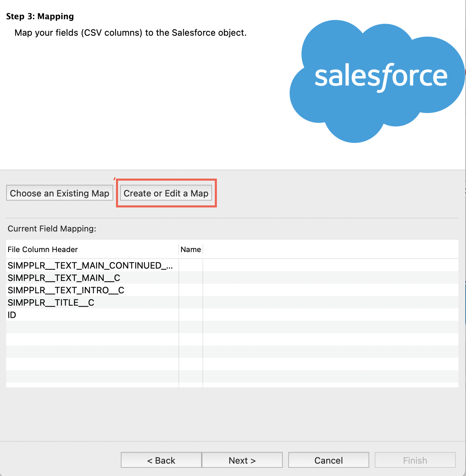Click the Step 3: Mapping heading
Viewport: 466px width, 476px height.
pyautogui.click(x=40, y=16)
